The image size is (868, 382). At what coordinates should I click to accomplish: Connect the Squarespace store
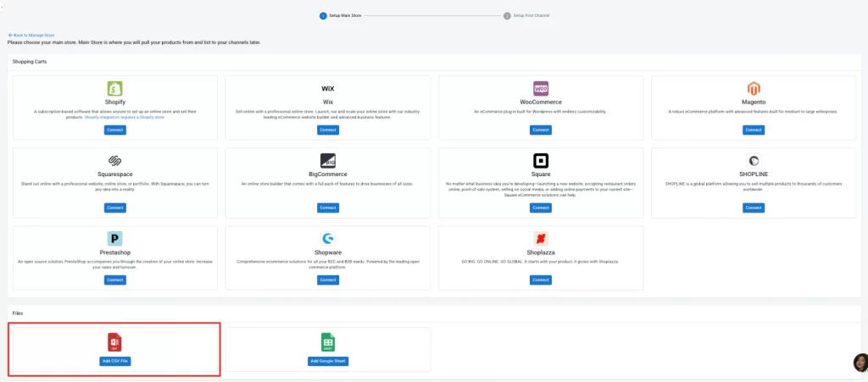click(115, 208)
